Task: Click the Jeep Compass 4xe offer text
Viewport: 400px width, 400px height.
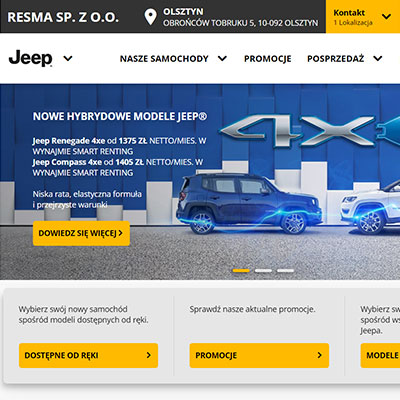Action: pyautogui.click(x=118, y=167)
